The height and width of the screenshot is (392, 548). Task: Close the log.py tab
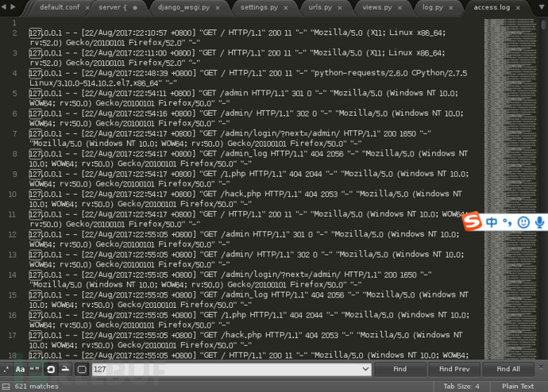click(451, 8)
